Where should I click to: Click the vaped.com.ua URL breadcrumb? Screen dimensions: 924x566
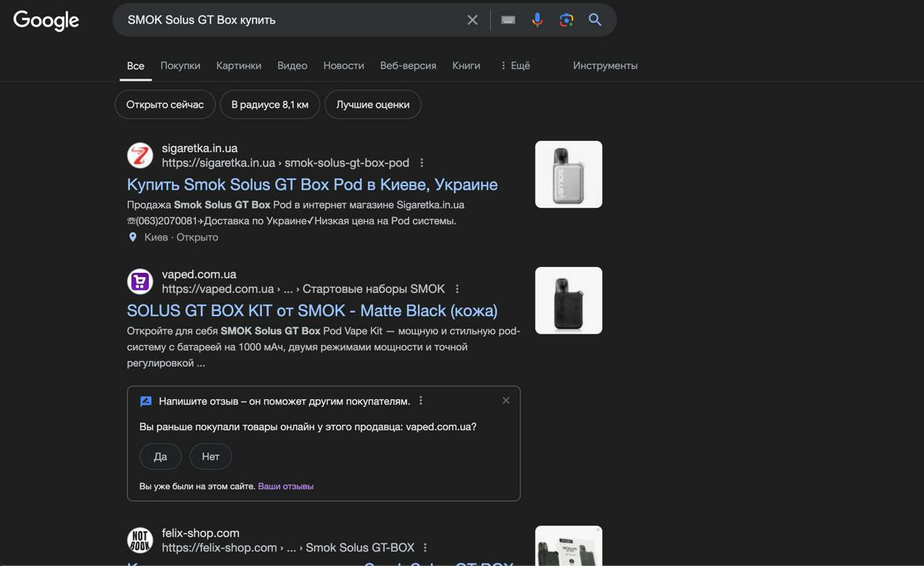coord(303,289)
